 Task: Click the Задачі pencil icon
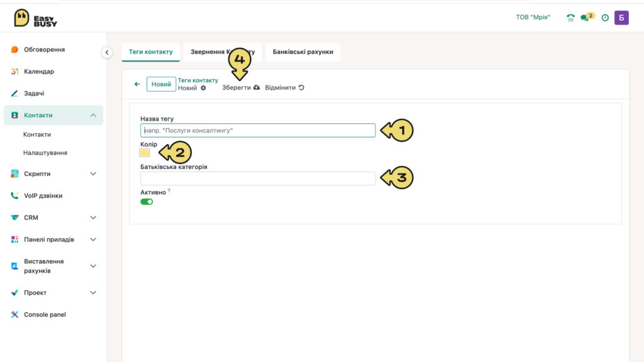coord(14,93)
